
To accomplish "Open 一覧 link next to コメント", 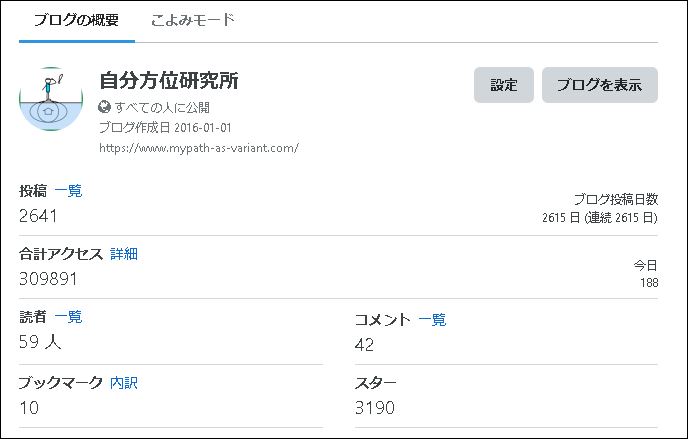I will click(x=432, y=320).
